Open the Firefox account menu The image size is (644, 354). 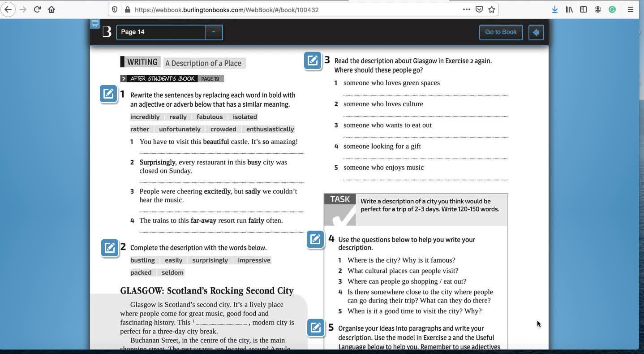[x=598, y=9]
